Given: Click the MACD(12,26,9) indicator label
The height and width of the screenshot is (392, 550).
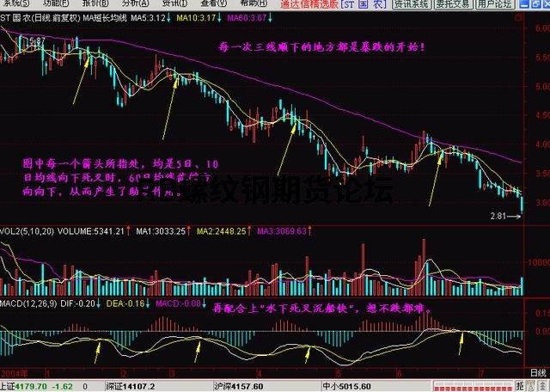Looking at the screenshot, I should [28, 303].
